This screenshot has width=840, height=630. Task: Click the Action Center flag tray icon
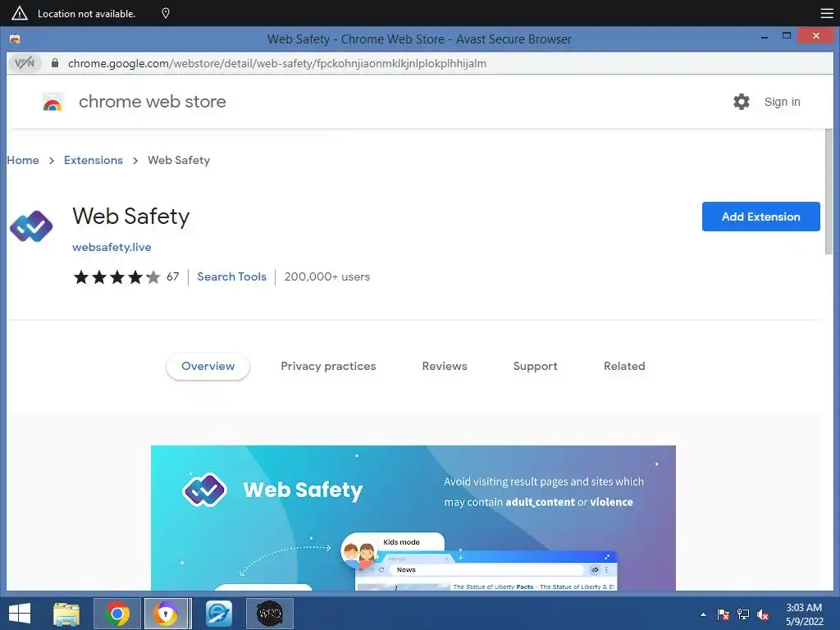click(x=724, y=614)
